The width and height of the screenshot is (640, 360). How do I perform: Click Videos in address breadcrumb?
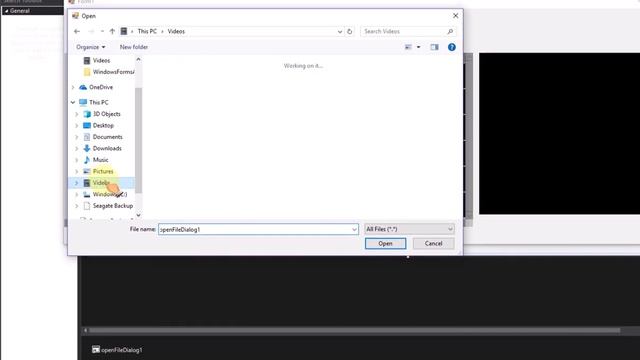176,31
